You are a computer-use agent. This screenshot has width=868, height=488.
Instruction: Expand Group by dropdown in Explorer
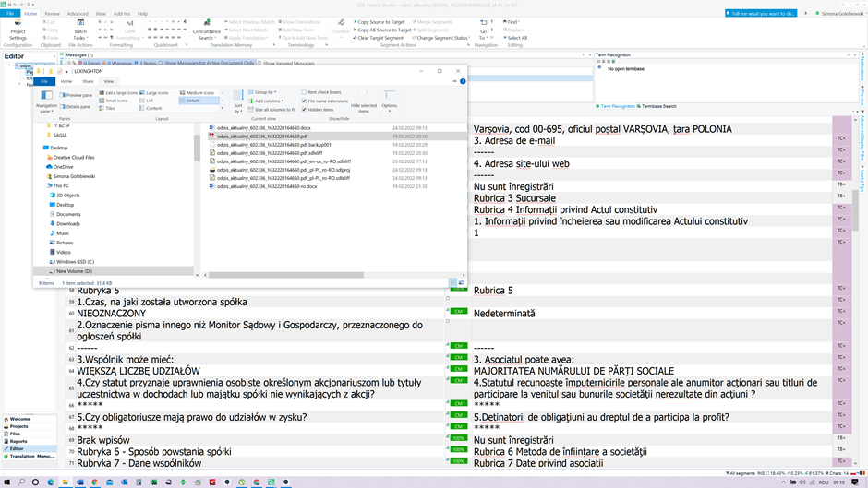262,92
